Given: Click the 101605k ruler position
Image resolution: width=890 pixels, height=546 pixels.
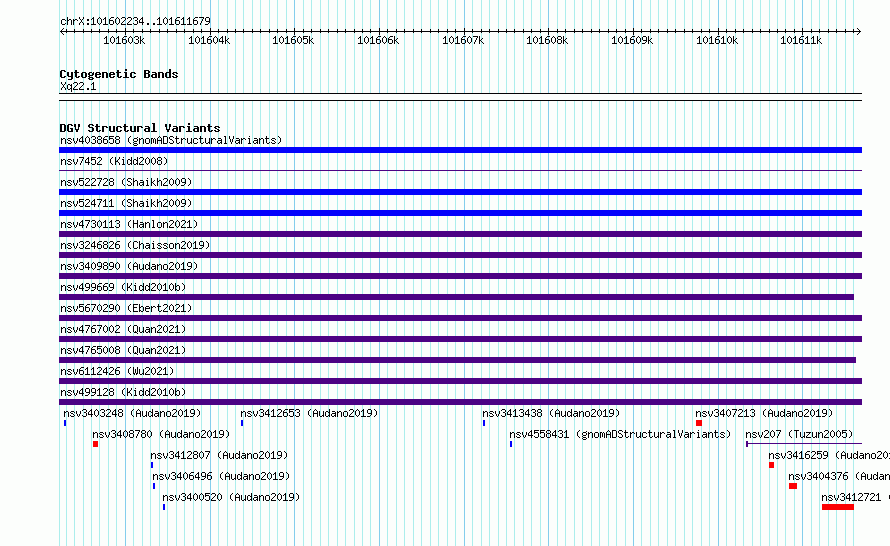Looking at the screenshot, I should (293, 40).
